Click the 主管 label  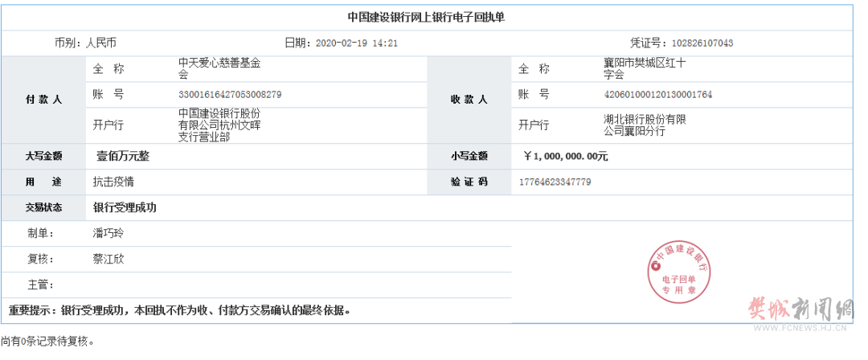coord(41,284)
